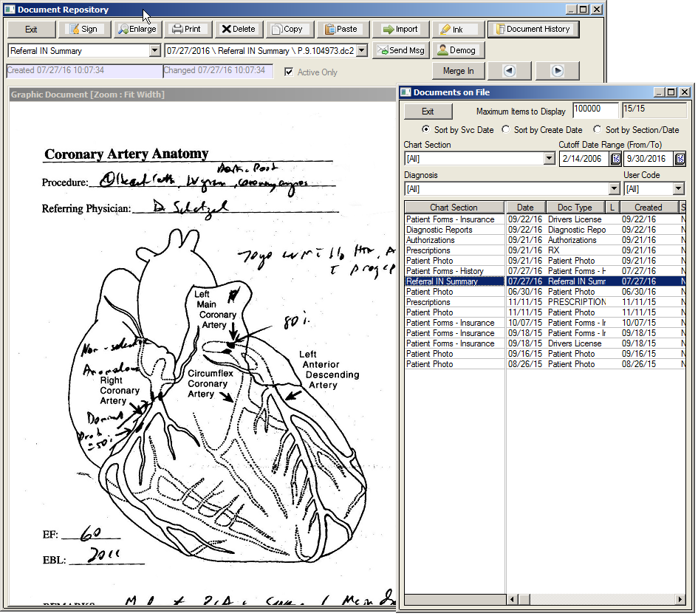Click the Send Msg button

click(399, 50)
